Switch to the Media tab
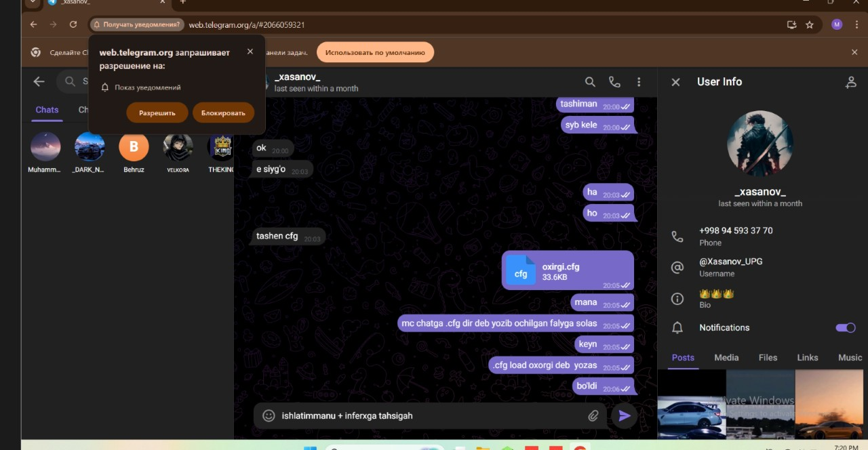 click(x=726, y=358)
